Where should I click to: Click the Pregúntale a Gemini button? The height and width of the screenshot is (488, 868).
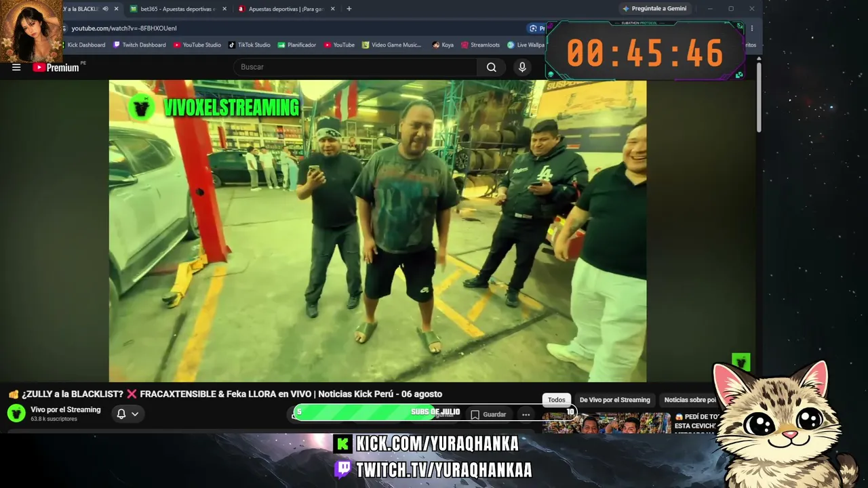coord(654,9)
